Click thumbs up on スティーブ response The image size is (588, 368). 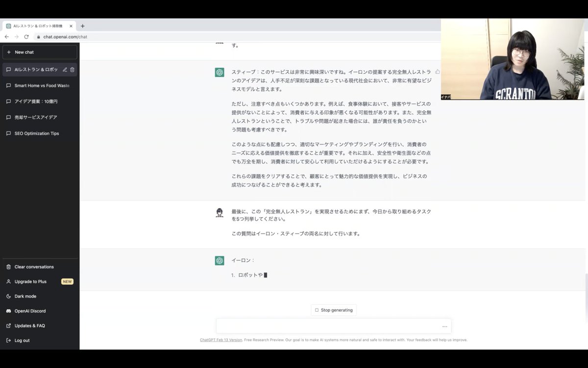tap(437, 72)
